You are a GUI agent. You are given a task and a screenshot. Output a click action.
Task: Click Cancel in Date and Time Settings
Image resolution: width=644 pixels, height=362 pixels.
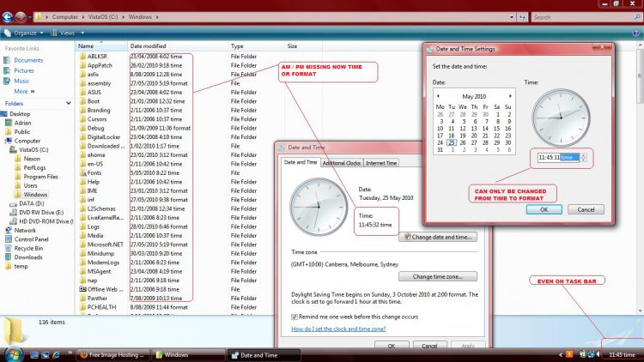point(586,209)
